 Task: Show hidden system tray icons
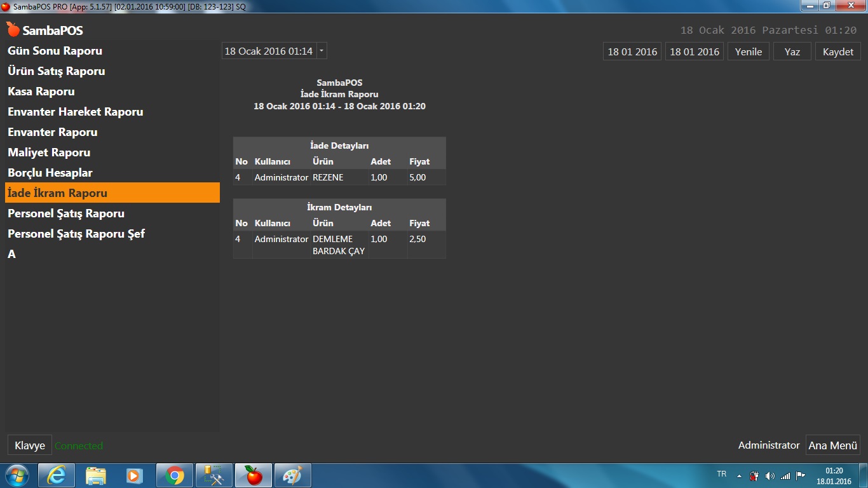click(x=739, y=476)
